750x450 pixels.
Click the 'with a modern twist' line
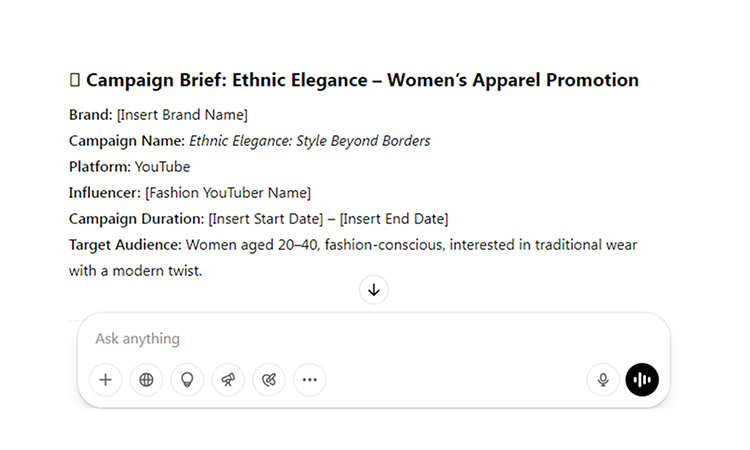[x=135, y=271]
